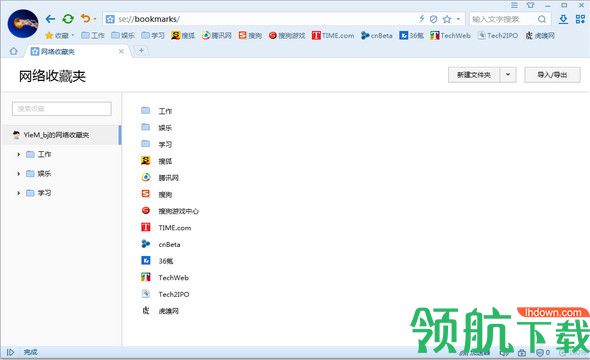Screen dimensions: 590x360
Task: Click the magnifier search icon
Action: (542, 19)
